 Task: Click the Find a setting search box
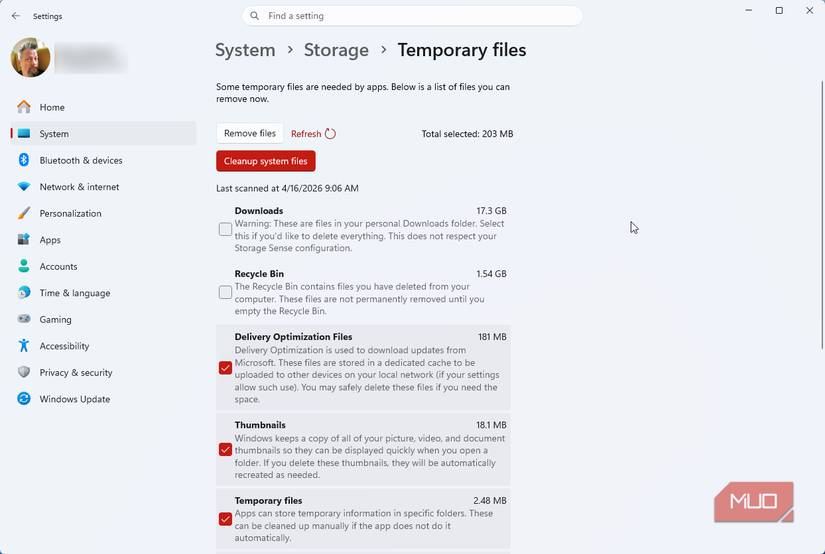click(x=412, y=16)
